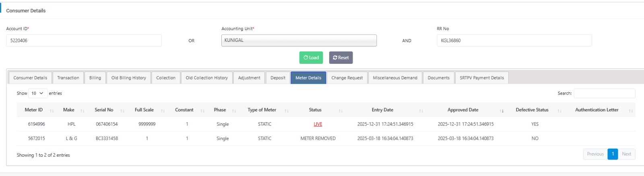This screenshot has height=176, width=644.
Task: Click the Account ID input field
Action: (84, 41)
